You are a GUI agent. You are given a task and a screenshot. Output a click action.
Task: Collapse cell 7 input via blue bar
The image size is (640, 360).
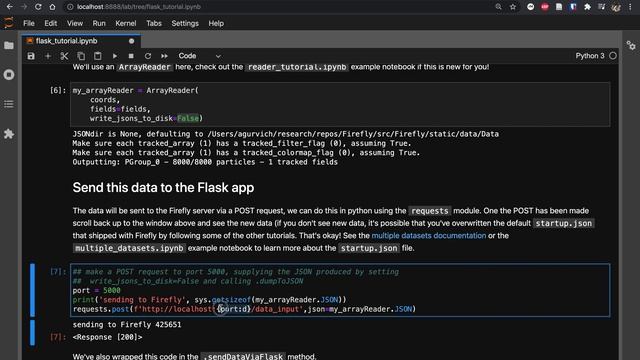coord(32,290)
